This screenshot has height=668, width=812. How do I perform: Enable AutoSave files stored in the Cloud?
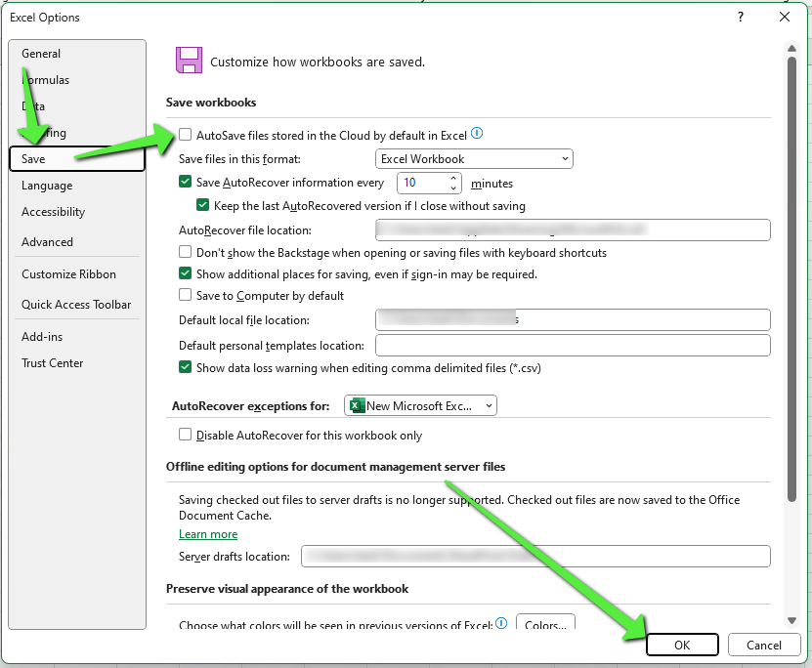pos(186,135)
